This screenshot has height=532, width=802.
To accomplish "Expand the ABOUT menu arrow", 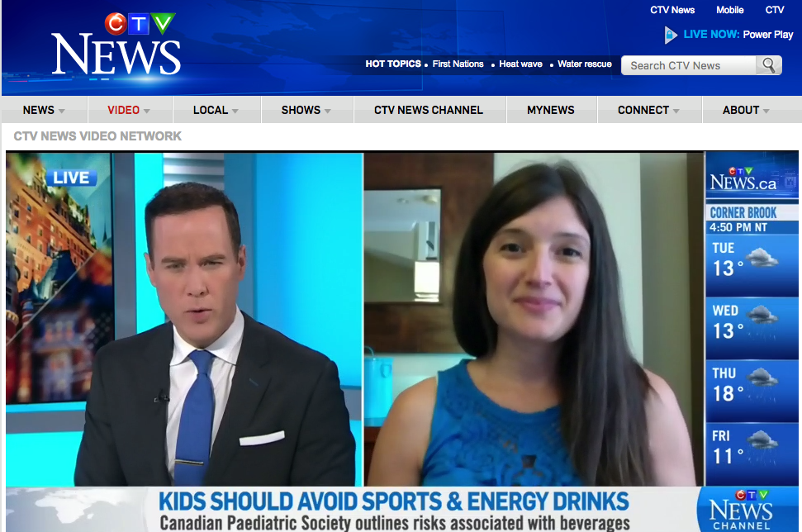I will [x=766, y=111].
